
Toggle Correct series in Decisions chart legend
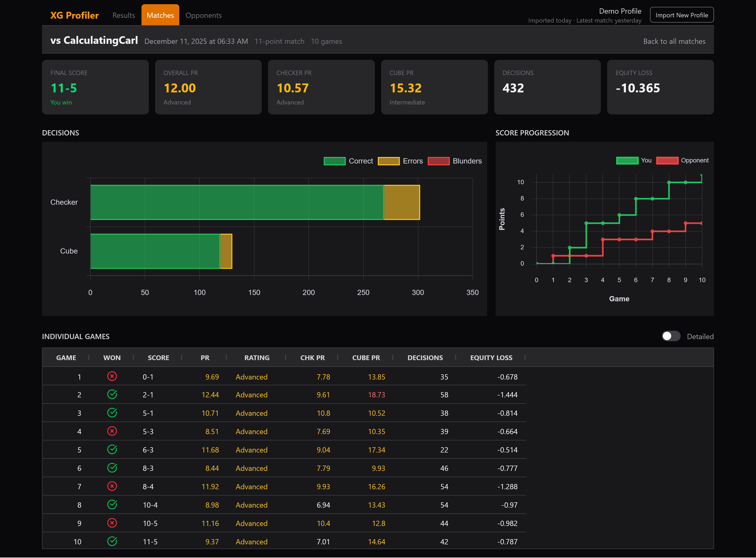click(x=348, y=161)
